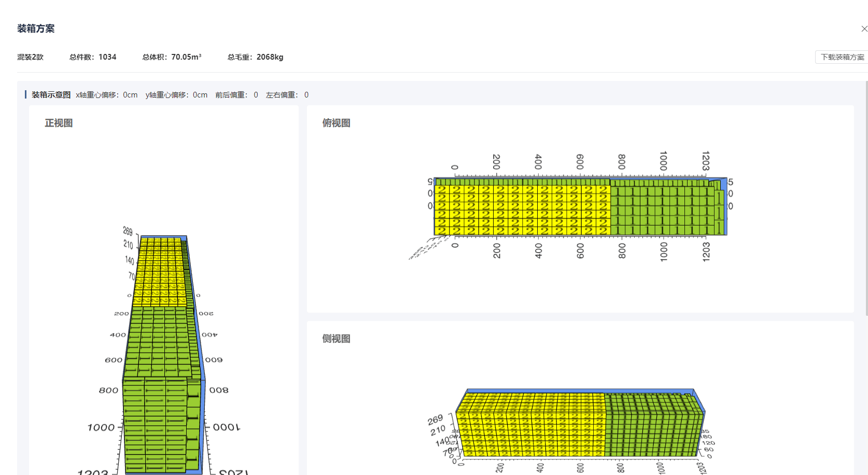Close the 装箱方案 dialog
The image size is (868, 475).
point(863,29)
